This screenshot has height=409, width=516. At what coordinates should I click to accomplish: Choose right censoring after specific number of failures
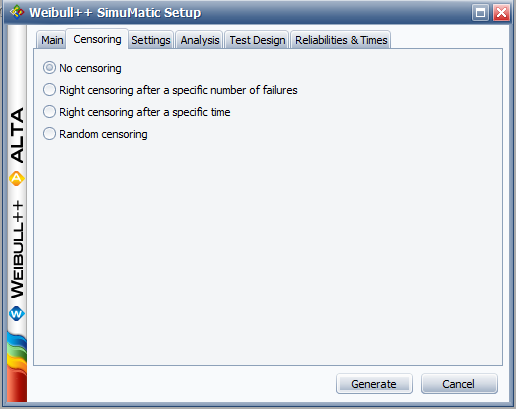coord(170,90)
